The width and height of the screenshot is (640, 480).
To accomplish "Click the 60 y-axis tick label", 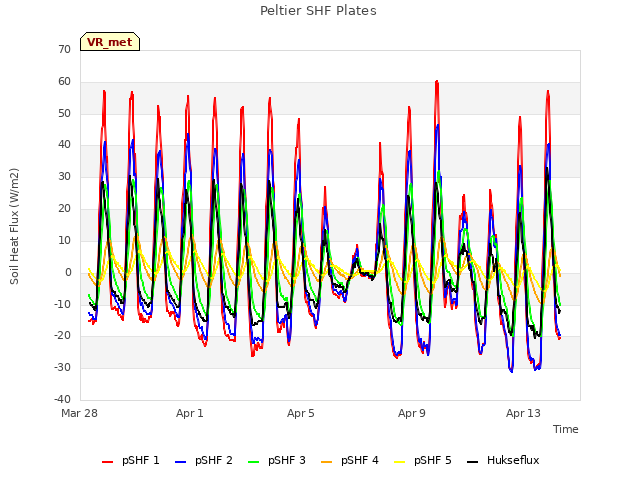I will tap(64, 81).
